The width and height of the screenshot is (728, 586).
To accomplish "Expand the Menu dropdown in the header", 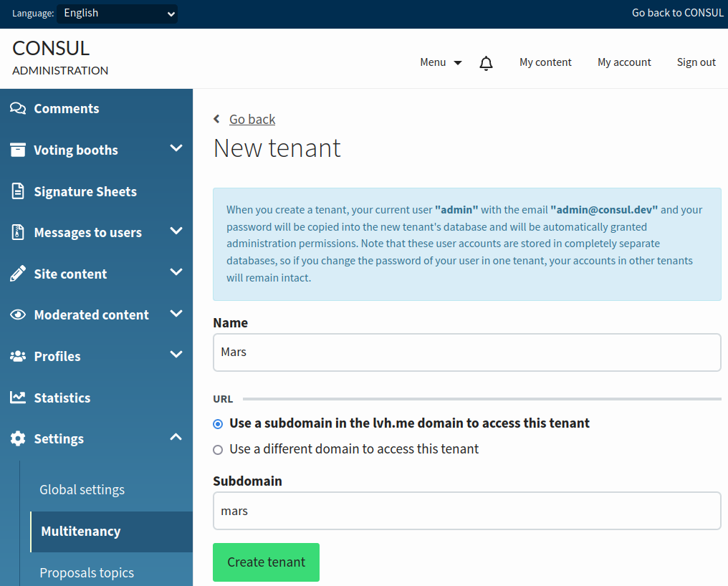I will coord(440,62).
